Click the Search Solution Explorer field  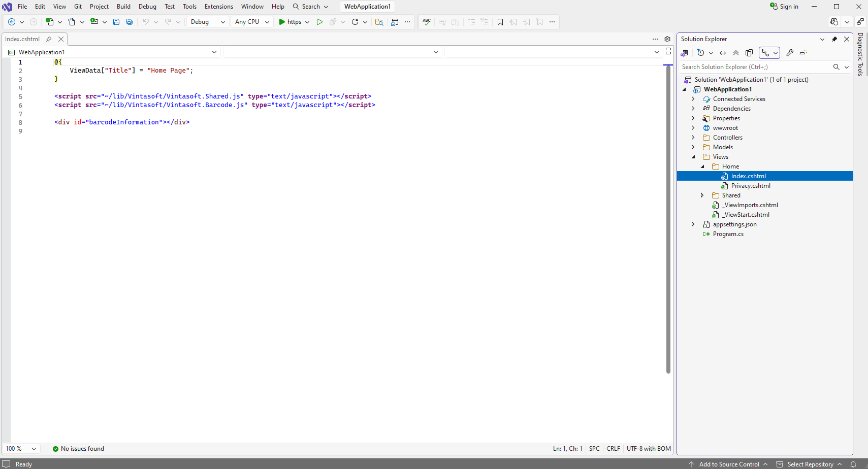755,67
